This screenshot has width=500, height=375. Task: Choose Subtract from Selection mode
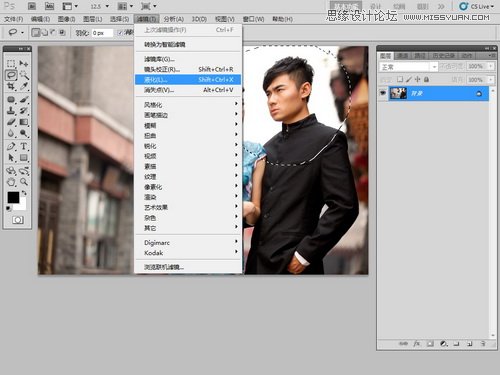point(53,33)
